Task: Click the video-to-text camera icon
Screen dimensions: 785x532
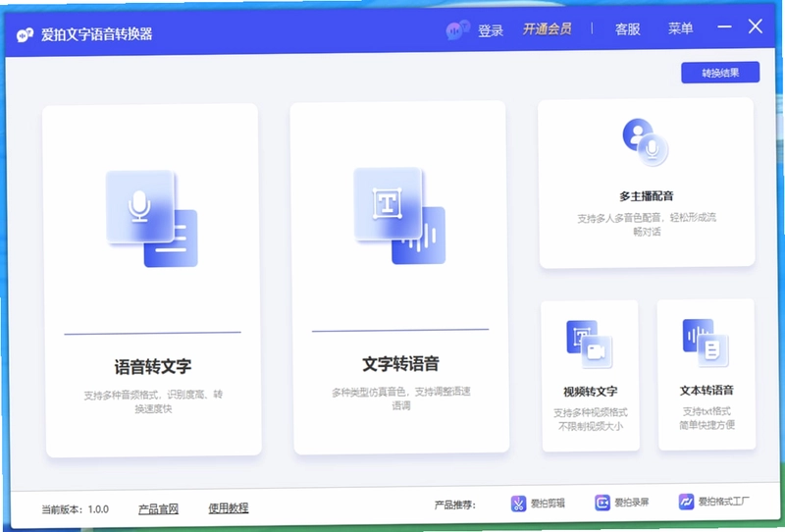Action: 590,345
